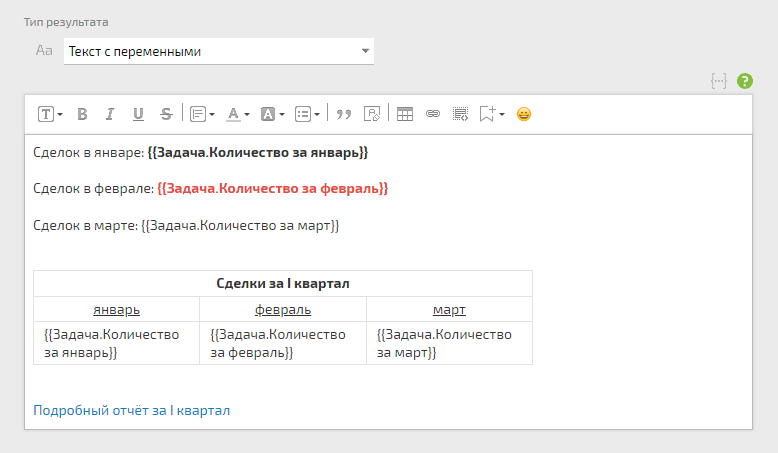Screen dimensions: 778x453
Task: Click the table column heading 'март'
Action: (449, 310)
